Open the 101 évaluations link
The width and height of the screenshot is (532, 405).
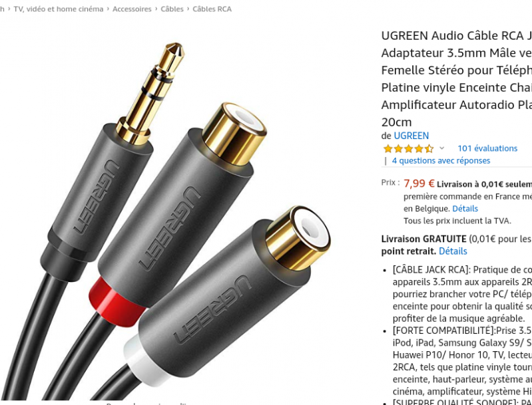coord(487,148)
